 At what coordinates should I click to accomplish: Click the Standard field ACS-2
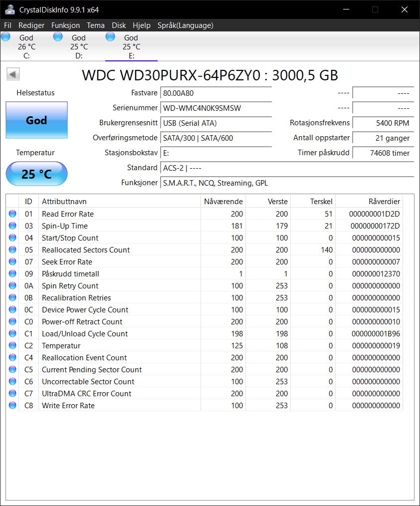pyautogui.click(x=287, y=168)
